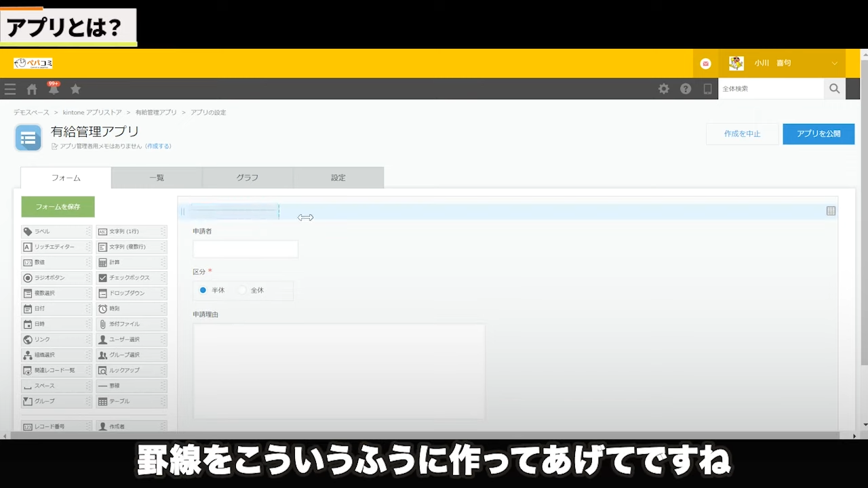Expand the user account dropdown arrow
The image size is (868, 488).
click(x=834, y=63)
